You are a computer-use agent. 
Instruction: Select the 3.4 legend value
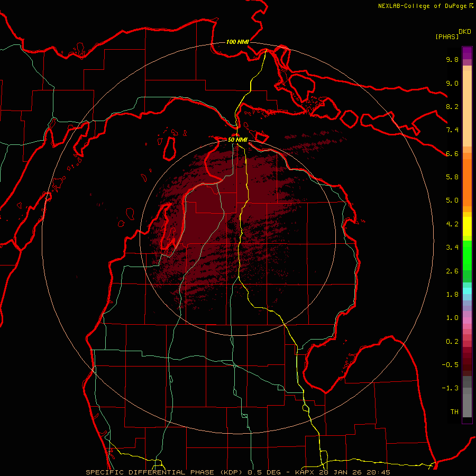coord(452,248)
